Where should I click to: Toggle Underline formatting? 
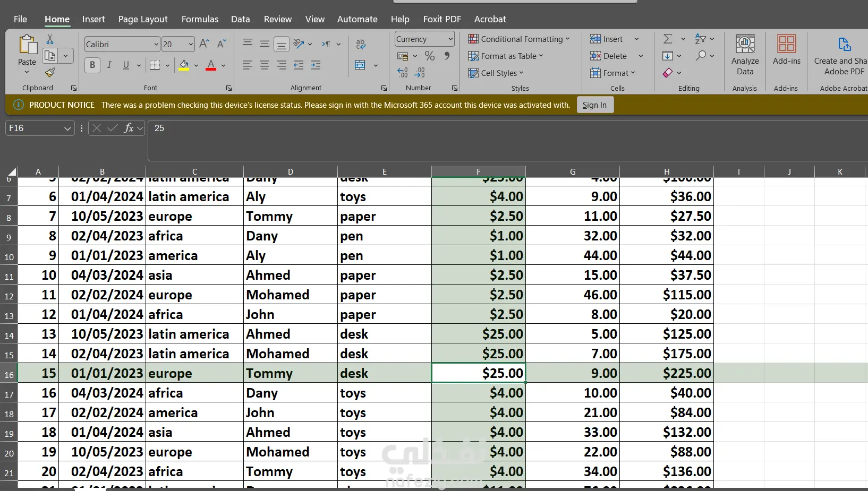tap(126, 65)
